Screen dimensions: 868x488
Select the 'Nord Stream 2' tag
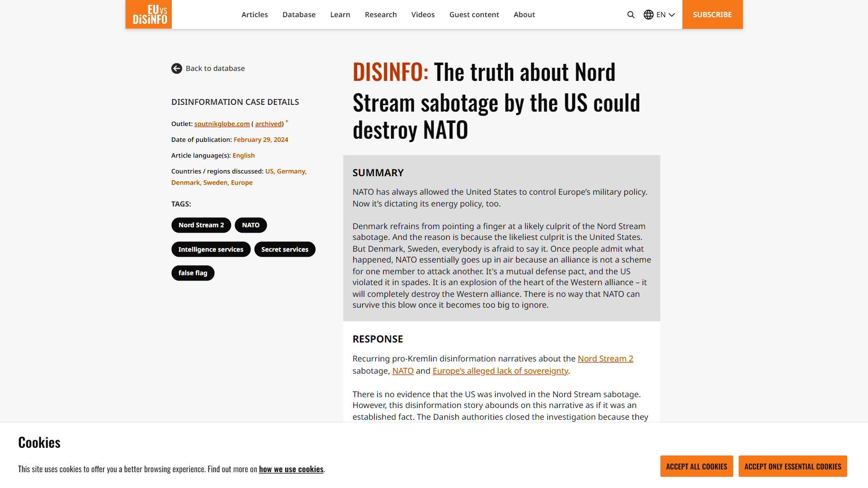point(201,225)
